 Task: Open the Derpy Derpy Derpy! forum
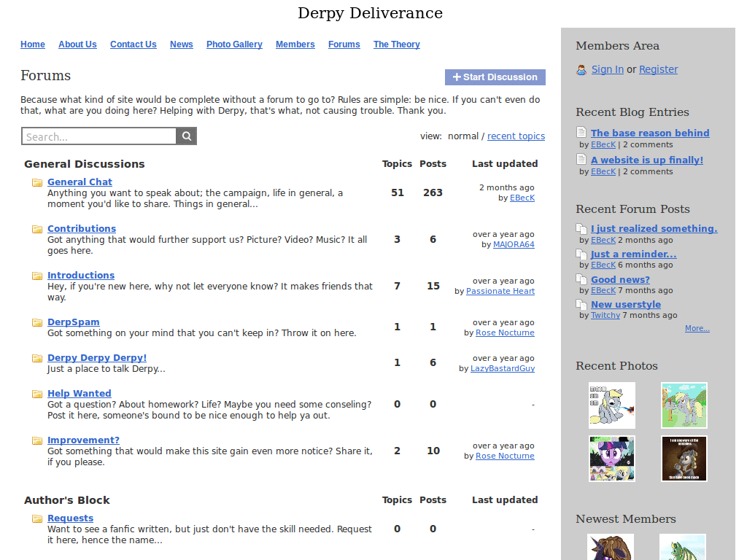tap(97, 357)
